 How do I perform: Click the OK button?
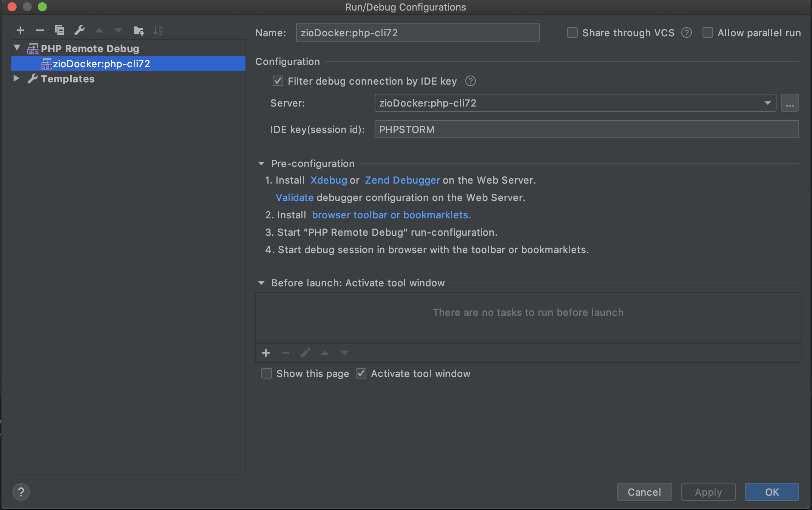[x=771, y=492]
